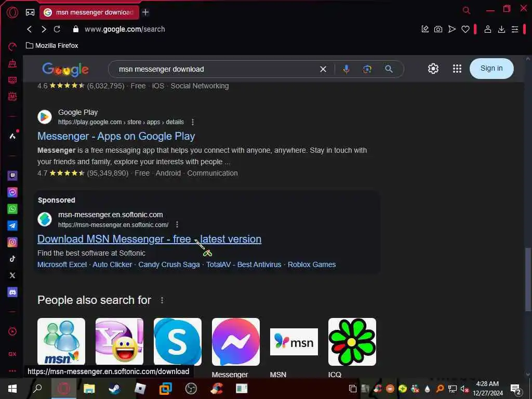Open Roblox from the taskbar
This screenshot has height=399, width=532.
click(140, 389)
